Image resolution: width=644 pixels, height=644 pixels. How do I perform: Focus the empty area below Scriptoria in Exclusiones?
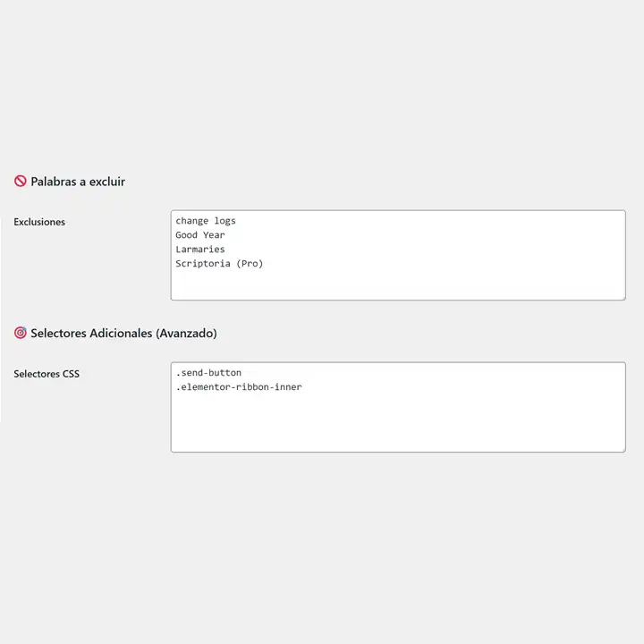pos(397,284)
